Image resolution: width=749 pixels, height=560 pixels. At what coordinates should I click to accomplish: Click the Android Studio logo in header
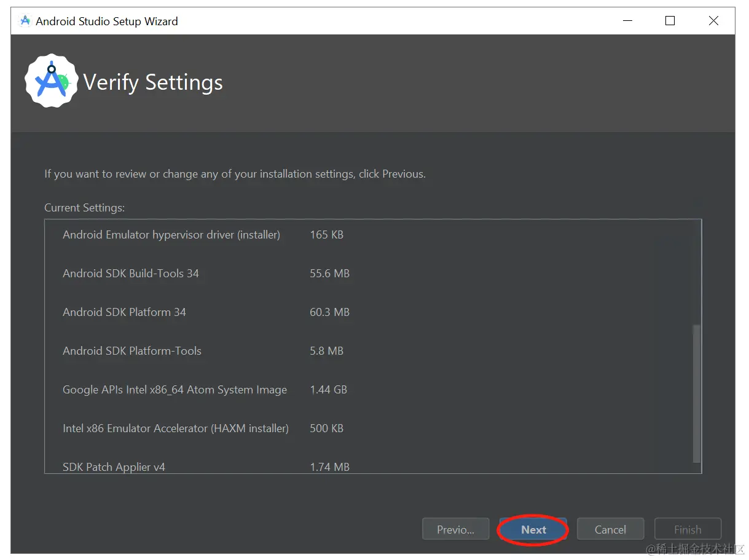51,81
